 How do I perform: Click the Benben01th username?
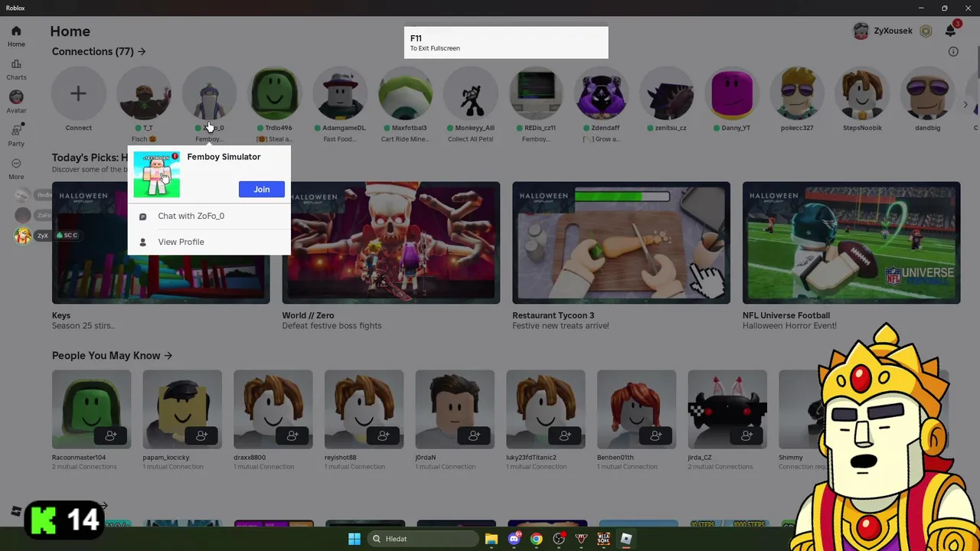click(x=615, y=458)
